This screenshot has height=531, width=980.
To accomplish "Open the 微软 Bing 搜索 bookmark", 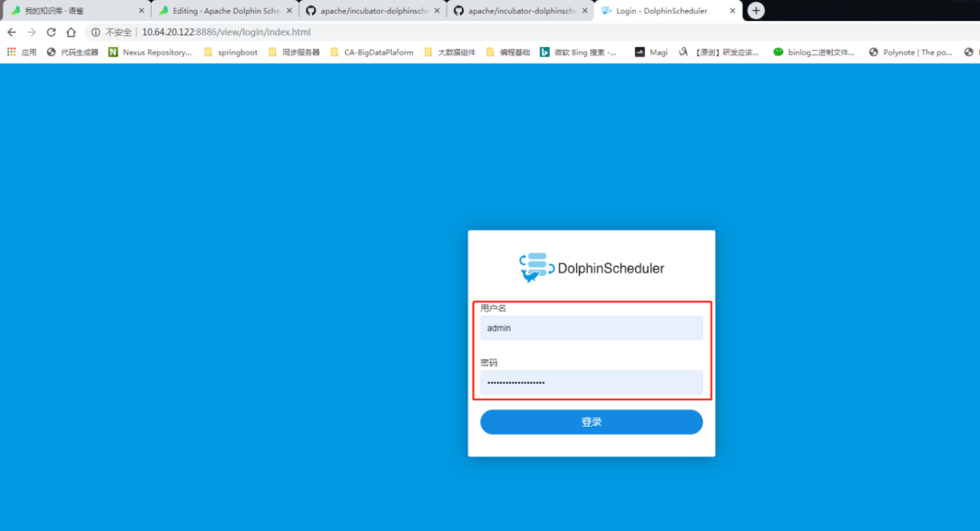I will [x=578, y=53].
